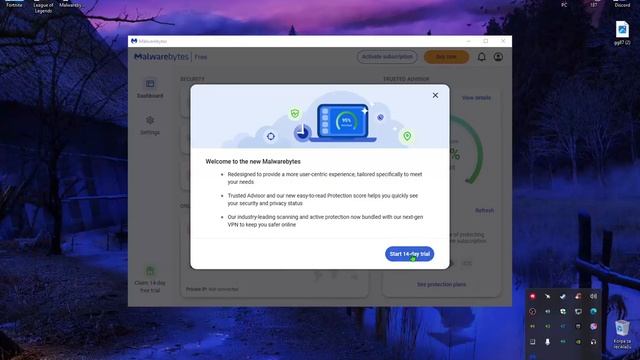Claim 14-day free trial gift in sidebar
The height and width of the screenshot is (360, 640).
pyautogui.click(x=150, y=279)
